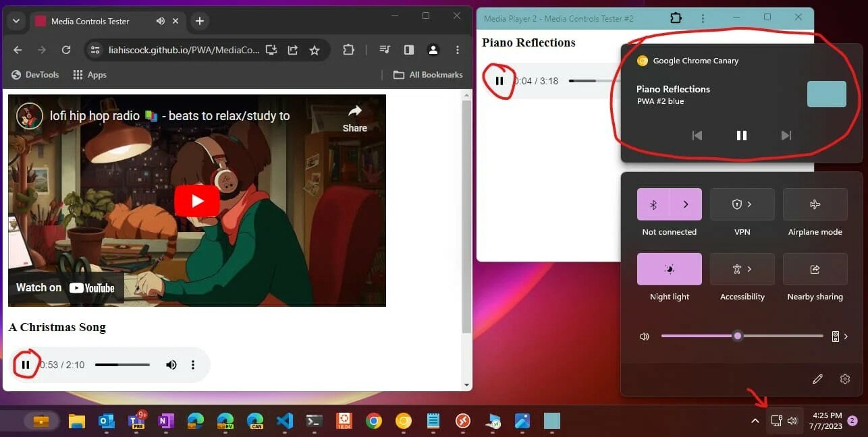This screenshot has width=868, height=437.
Task: Launch Outlook from the taskbar
Action: (107, 421)
